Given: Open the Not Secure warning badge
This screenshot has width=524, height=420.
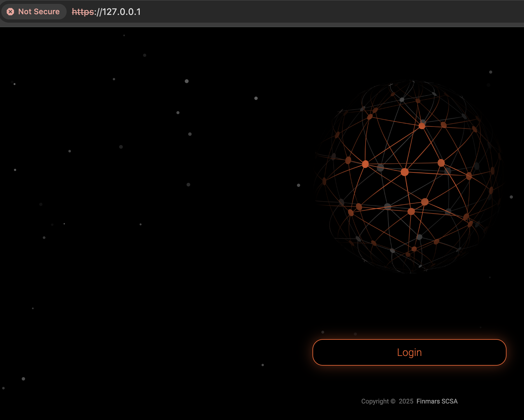Looking at the screenshot, I should pyautogui.click(x=33, y=12).
